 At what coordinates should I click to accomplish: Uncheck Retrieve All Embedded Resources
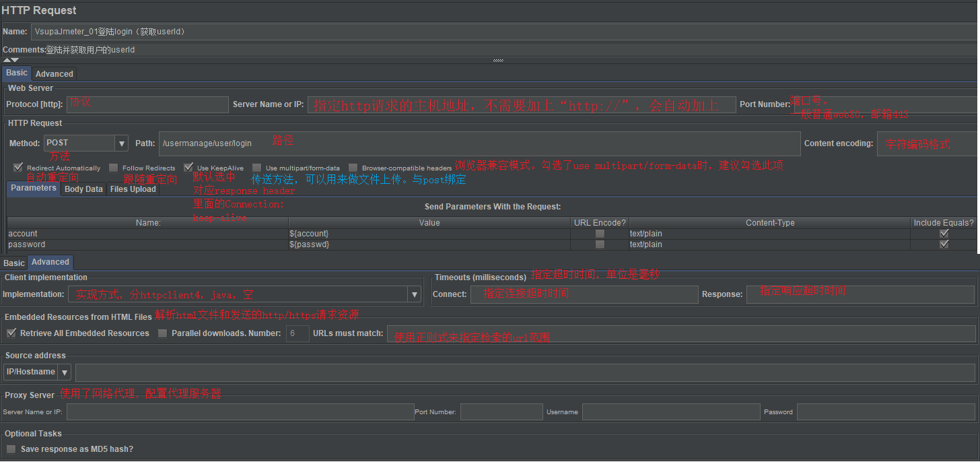pos(11,333)
